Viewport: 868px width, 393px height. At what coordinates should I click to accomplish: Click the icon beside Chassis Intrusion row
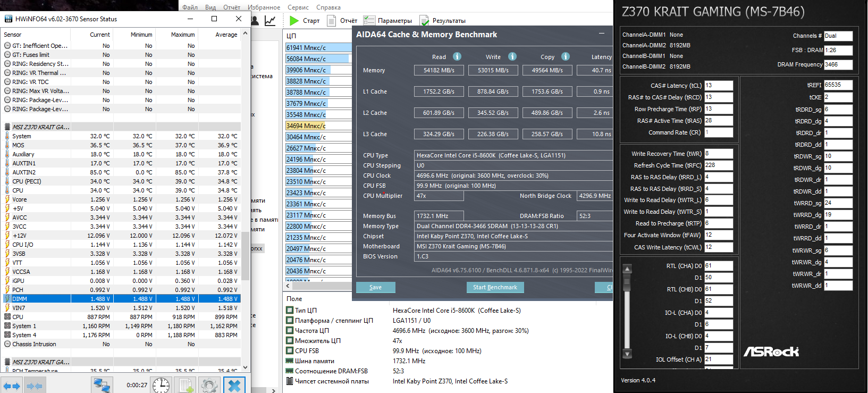pos(7,344)
